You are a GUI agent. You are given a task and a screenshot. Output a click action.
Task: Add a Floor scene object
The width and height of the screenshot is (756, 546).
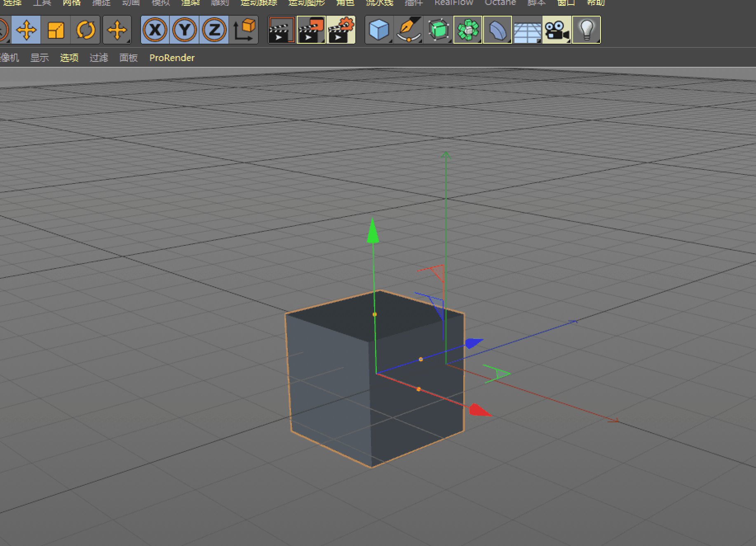tap(527, 30)
